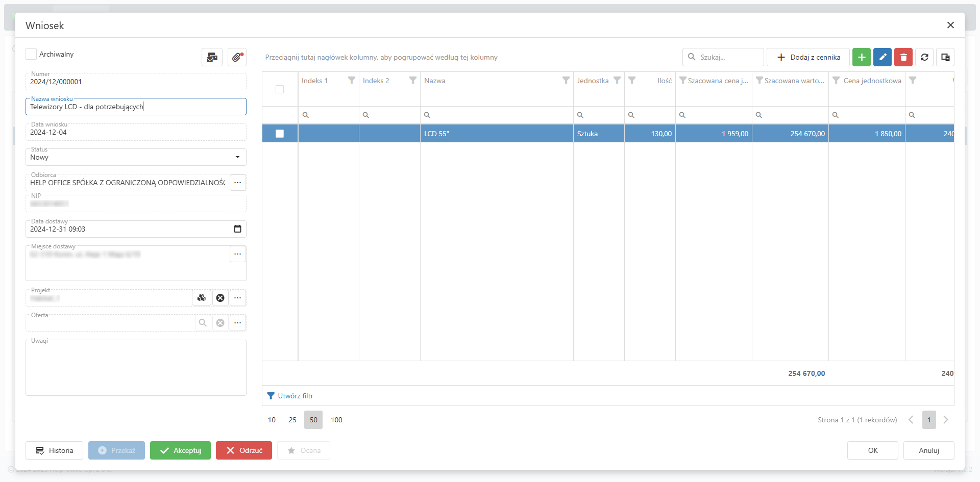Click the Utwórz filtr link

coord(295,396)
